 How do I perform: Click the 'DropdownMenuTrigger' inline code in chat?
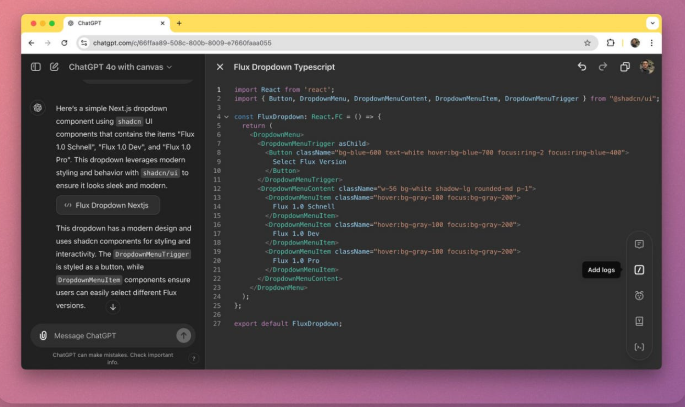(152, 254)
